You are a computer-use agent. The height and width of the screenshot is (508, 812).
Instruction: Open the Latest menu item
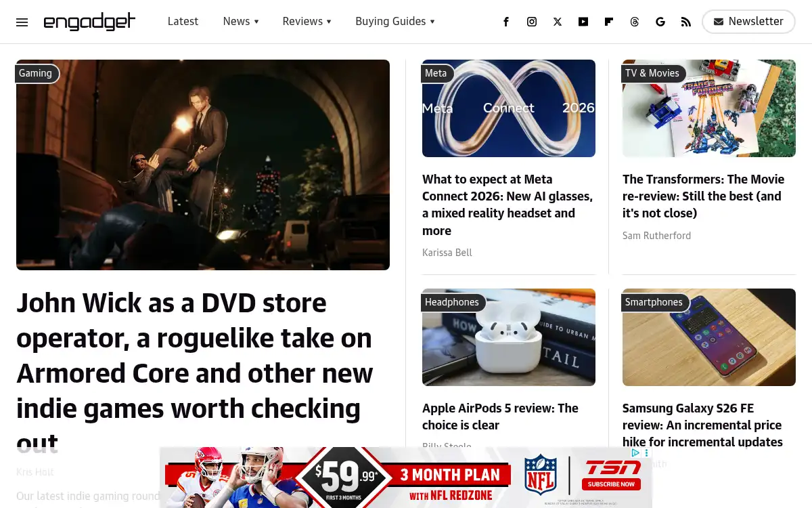[x=183, y=22]
